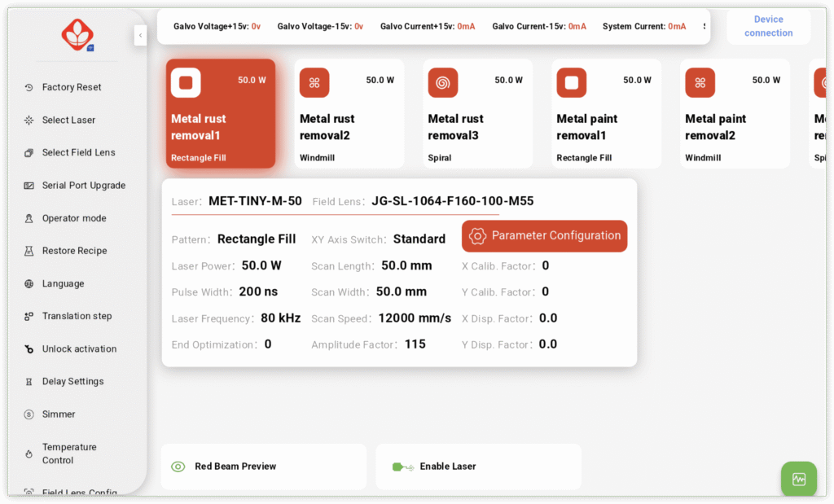
Task: Collapse the sidebar with the chevron arrow
Action: click(x=140, y=35)
